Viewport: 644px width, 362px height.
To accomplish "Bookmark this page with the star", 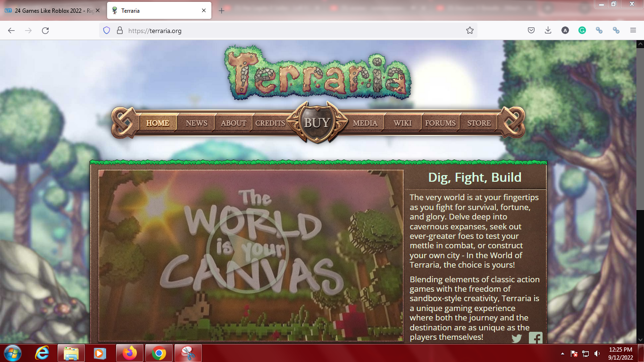I will pyautogui.click(x=470, y=30).
